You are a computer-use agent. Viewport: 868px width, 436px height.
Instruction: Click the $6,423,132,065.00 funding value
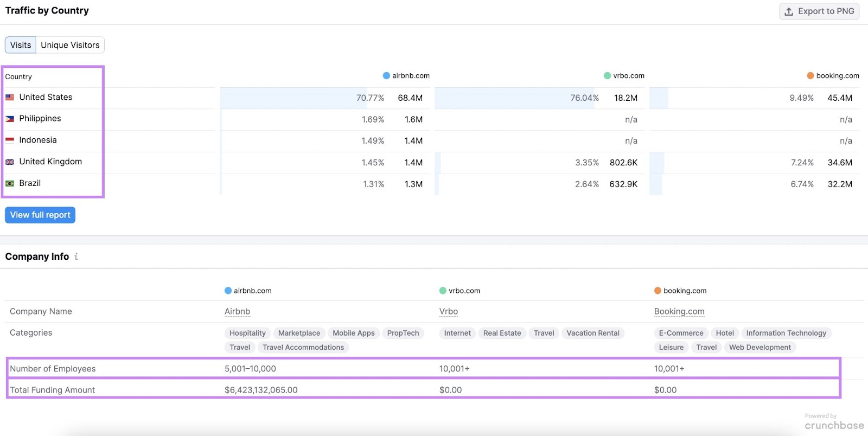pos(261,390)
